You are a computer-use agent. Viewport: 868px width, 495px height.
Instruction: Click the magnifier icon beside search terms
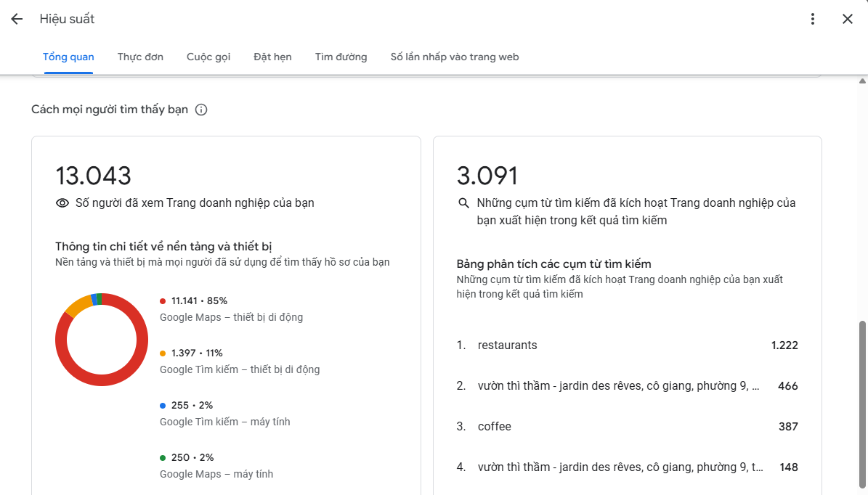coord(463,203)
